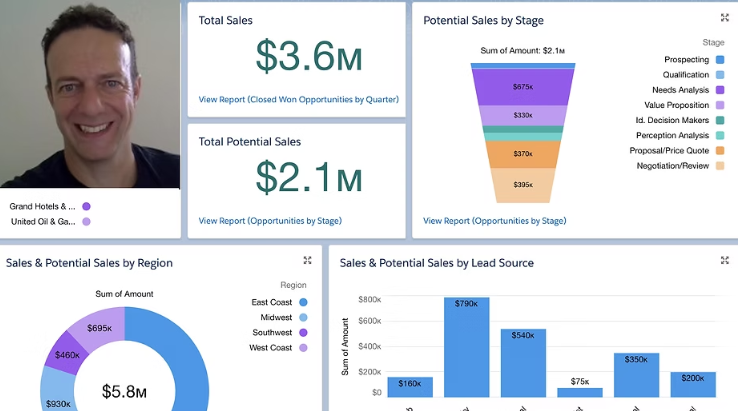The image size is (738, 411).
Task: Click the Southwest legend swatch
Action: coord(303,332)
